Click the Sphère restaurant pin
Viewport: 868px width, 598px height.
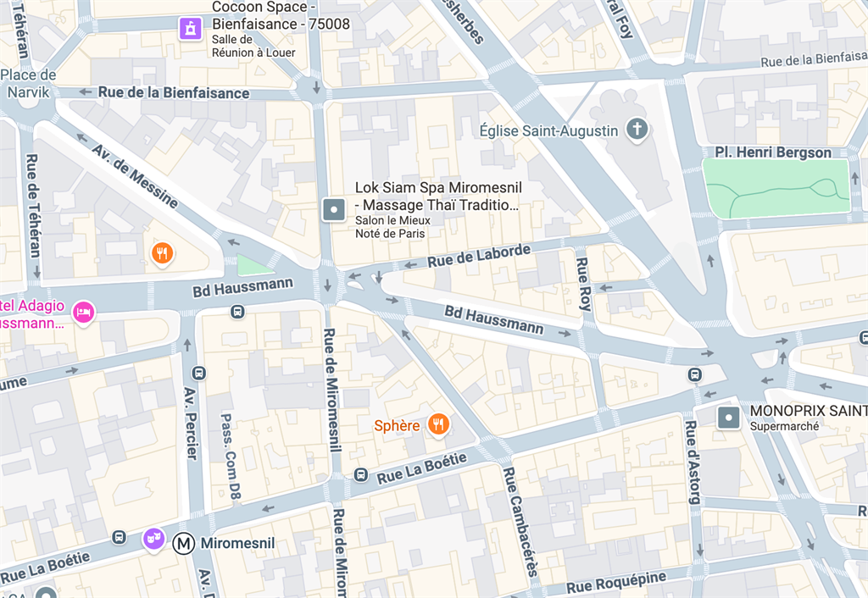point(438,425)
